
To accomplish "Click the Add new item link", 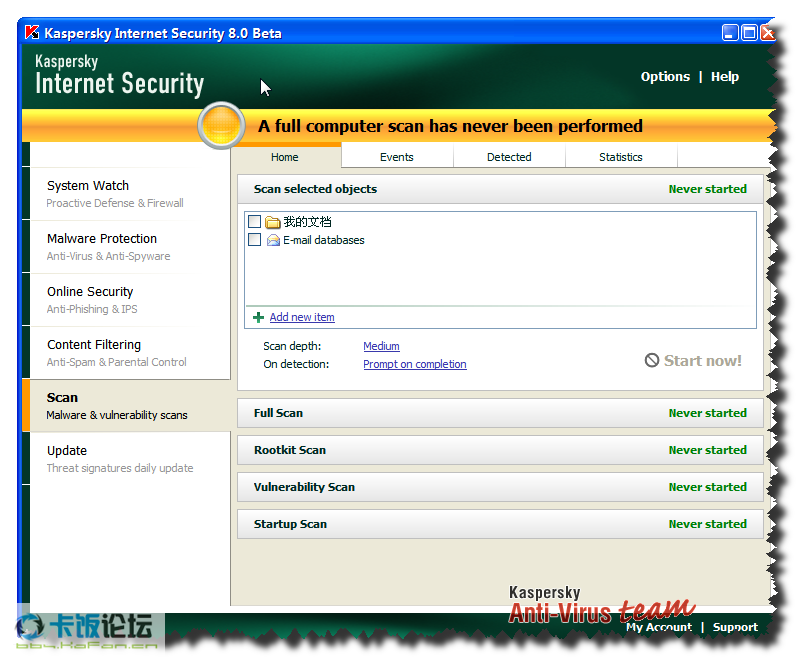I will (x=302, y=317).
